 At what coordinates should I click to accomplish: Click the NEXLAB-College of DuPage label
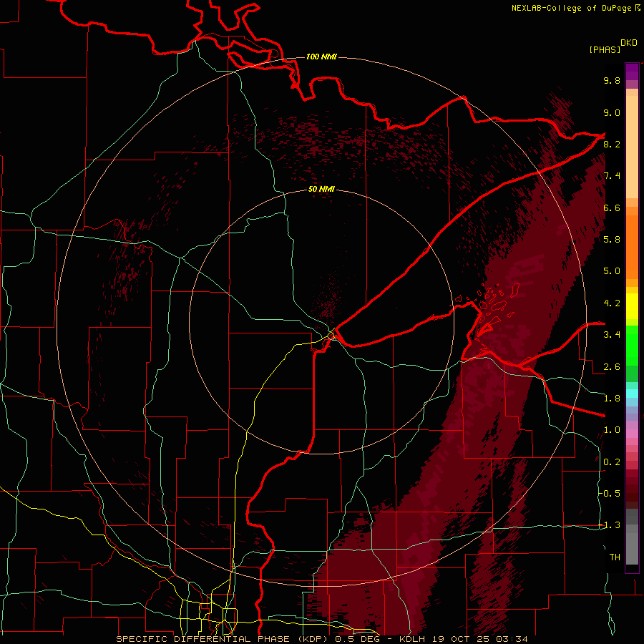pyautogui.click(x=571, y=8)
